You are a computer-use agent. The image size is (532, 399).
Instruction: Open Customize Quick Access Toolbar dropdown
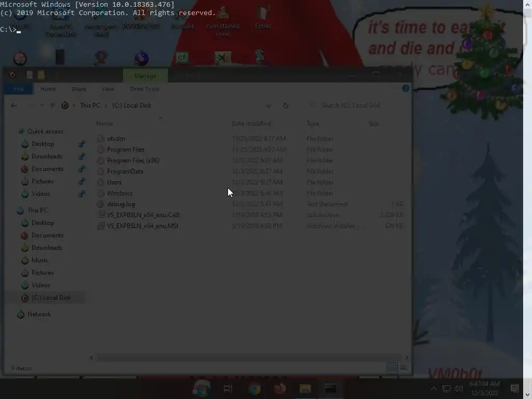pyautogui.click(x=50, y=75)
